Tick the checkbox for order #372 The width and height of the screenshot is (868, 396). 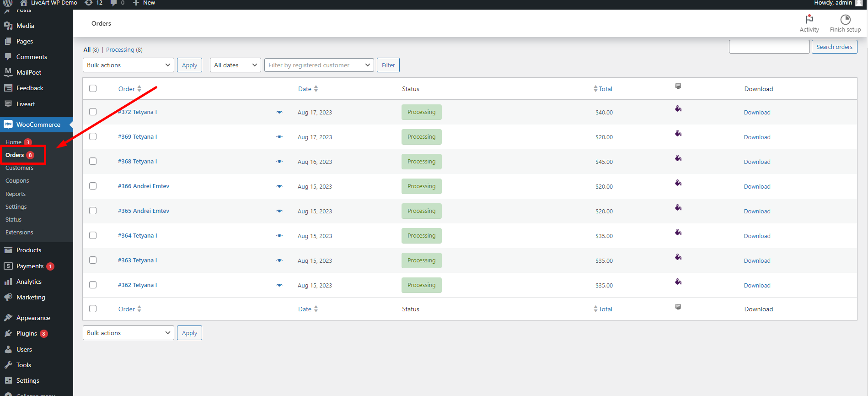coord(93,112)
